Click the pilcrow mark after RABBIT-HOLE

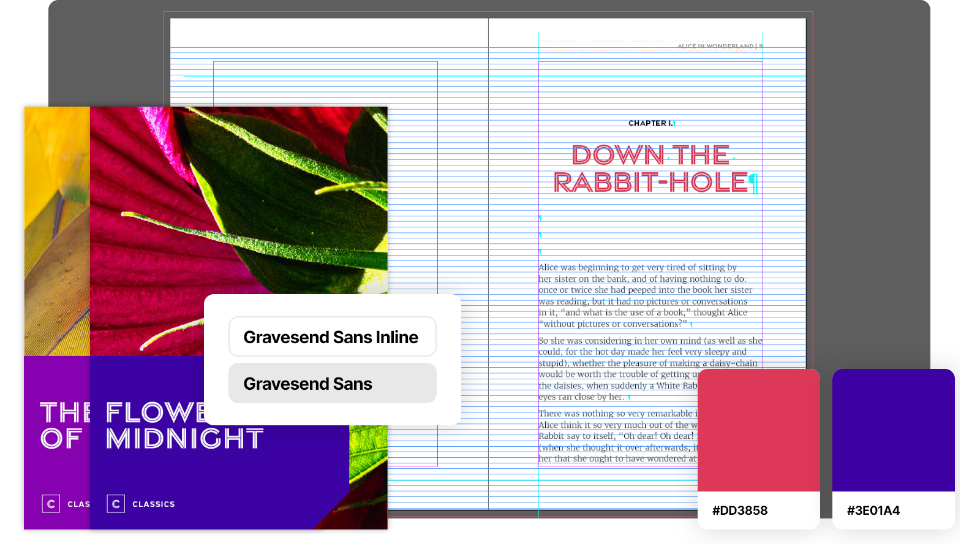point(754,183)
